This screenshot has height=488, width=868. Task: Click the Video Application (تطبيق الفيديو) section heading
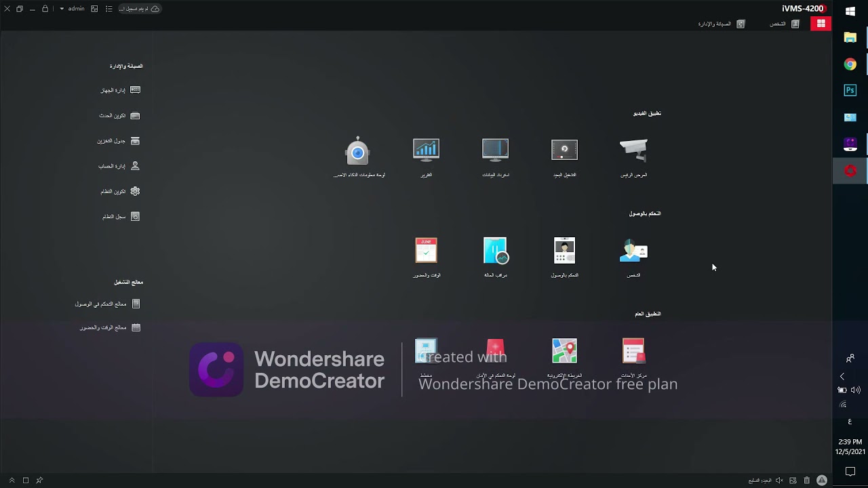click(647, 113)
